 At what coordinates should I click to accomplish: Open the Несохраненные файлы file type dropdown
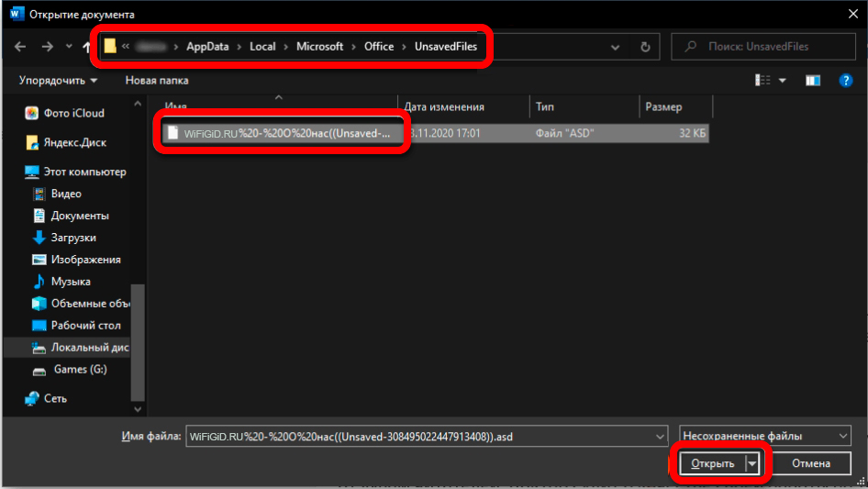pos(764,436)
